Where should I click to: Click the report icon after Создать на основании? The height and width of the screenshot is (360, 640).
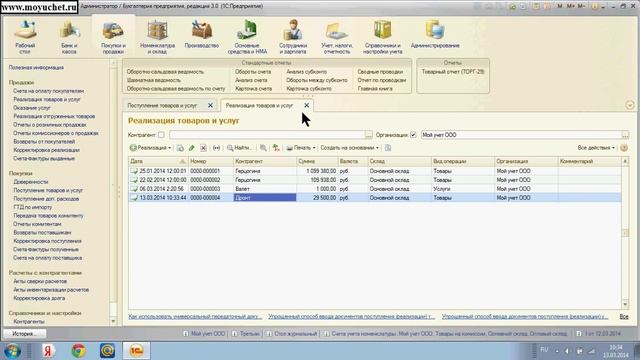[x=388, y=148]
